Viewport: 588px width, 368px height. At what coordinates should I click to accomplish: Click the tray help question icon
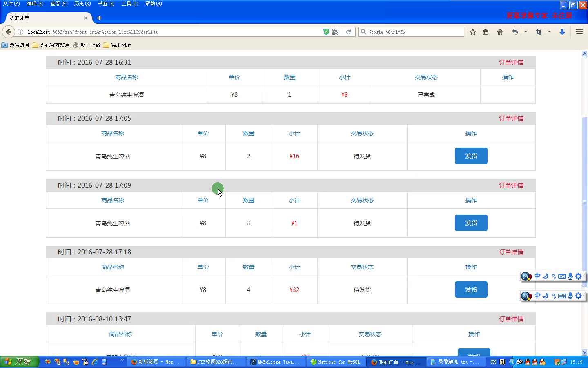click(x=502, y=362)
